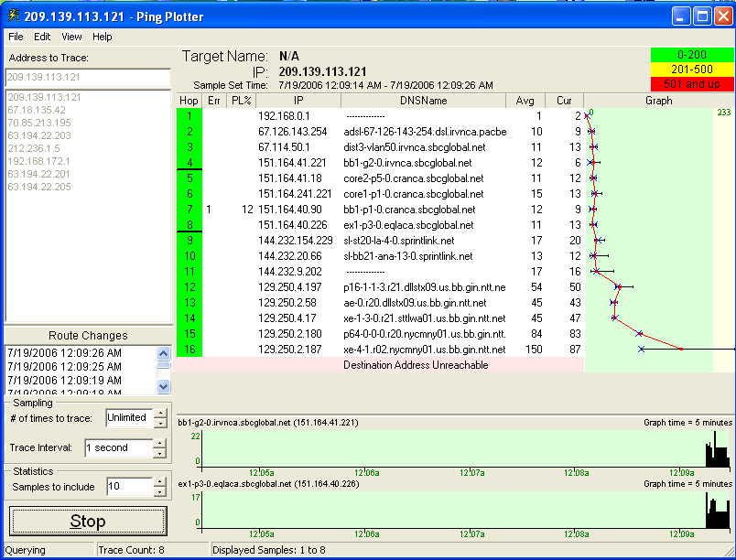Click the Cur column header

pyautogui.click(x=564, y=101)
